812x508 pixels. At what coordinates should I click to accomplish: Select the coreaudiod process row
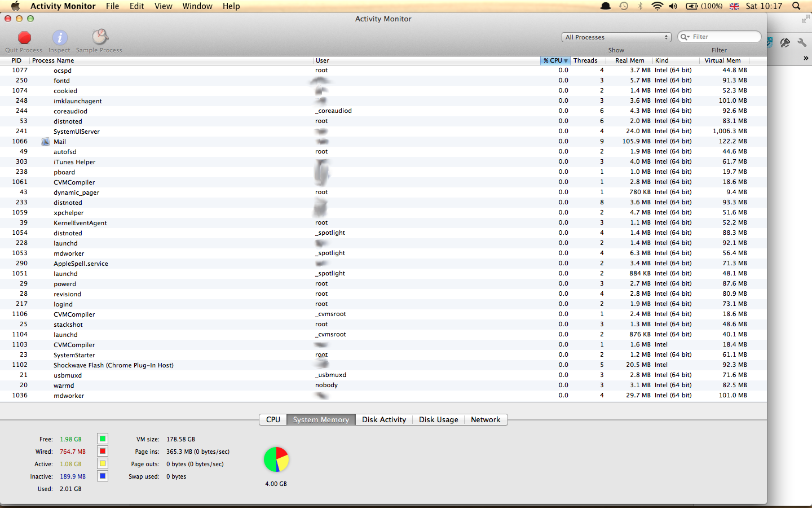tap(383, 111)
